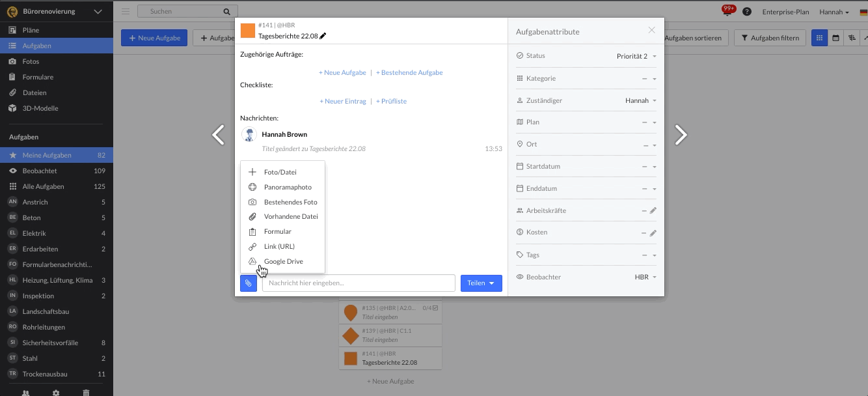This screenshot has width=868, height=396.
Task: Expand the Teilen split-button arrow
Action: point(492,283)
